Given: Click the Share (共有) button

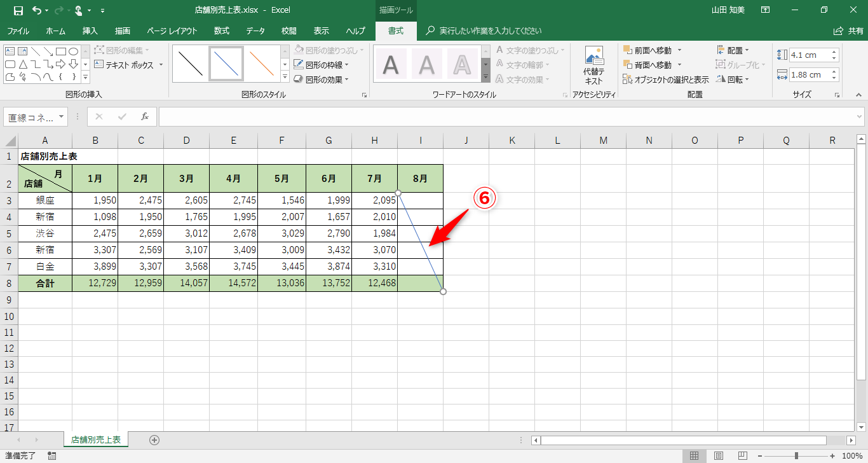Looking at the screenshot, I should pos(848,31).
